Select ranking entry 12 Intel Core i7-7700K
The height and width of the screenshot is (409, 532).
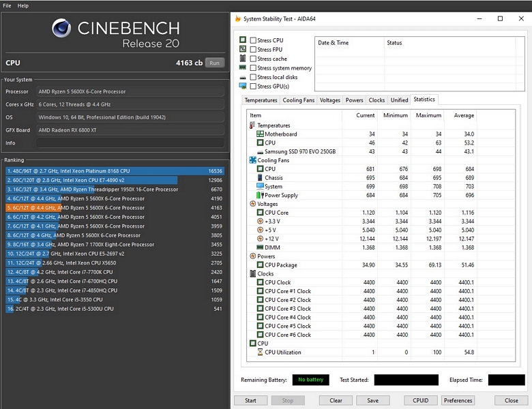pos(115,272)
